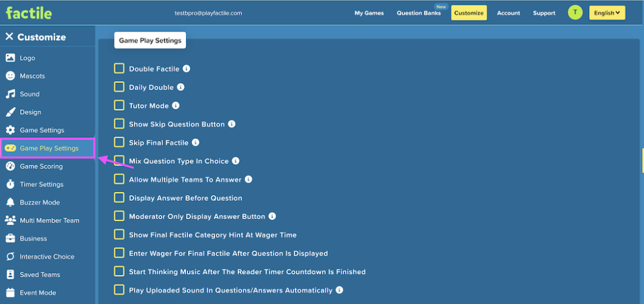Show info for Mix Question Type In Choice
644x304 pixels.
pos(235,160)
